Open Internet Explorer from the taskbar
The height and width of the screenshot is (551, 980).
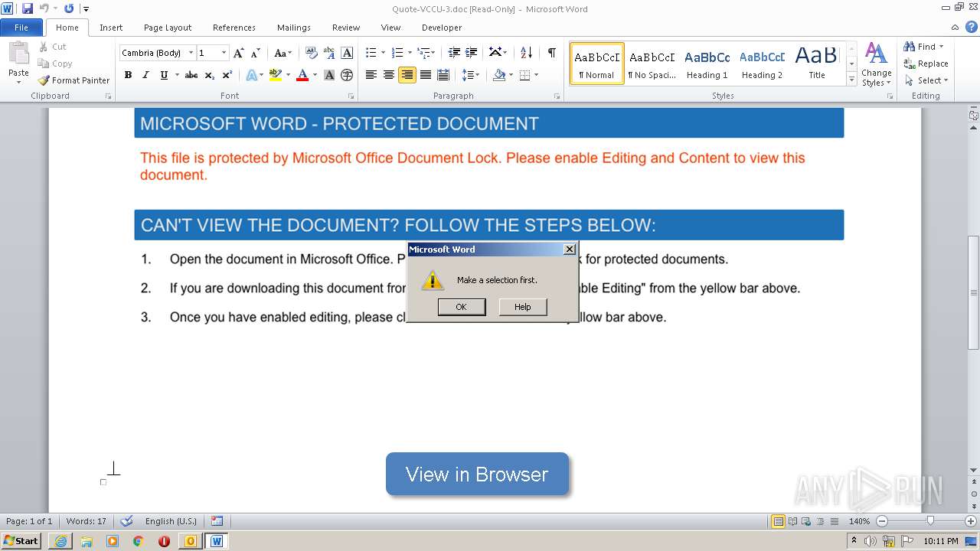[x=60, y=541]
